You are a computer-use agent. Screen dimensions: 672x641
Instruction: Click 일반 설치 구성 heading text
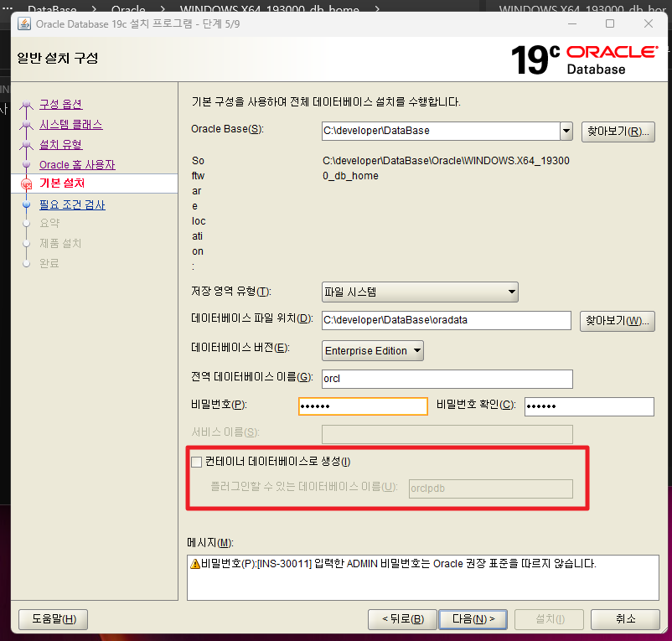[x=58, y=58]
